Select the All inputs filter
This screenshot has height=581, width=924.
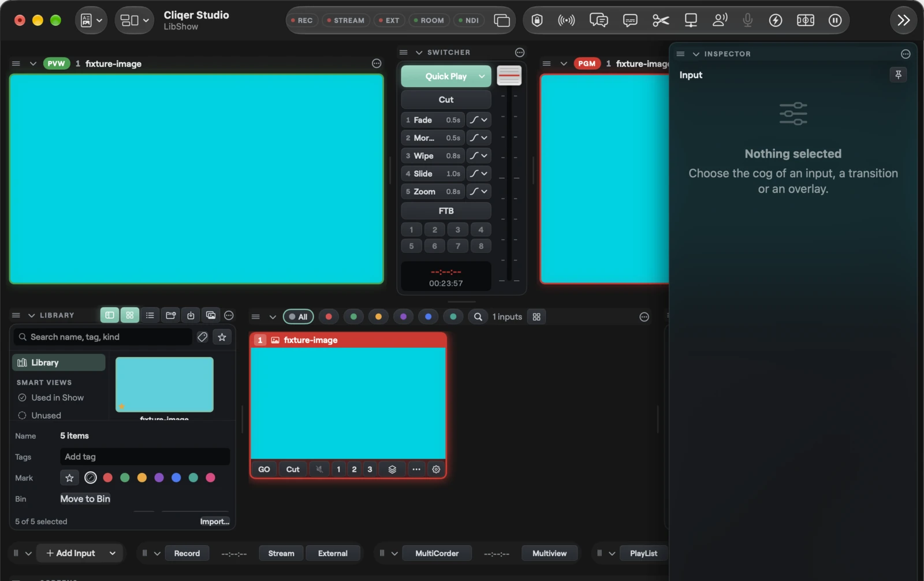tap(298, 317)
